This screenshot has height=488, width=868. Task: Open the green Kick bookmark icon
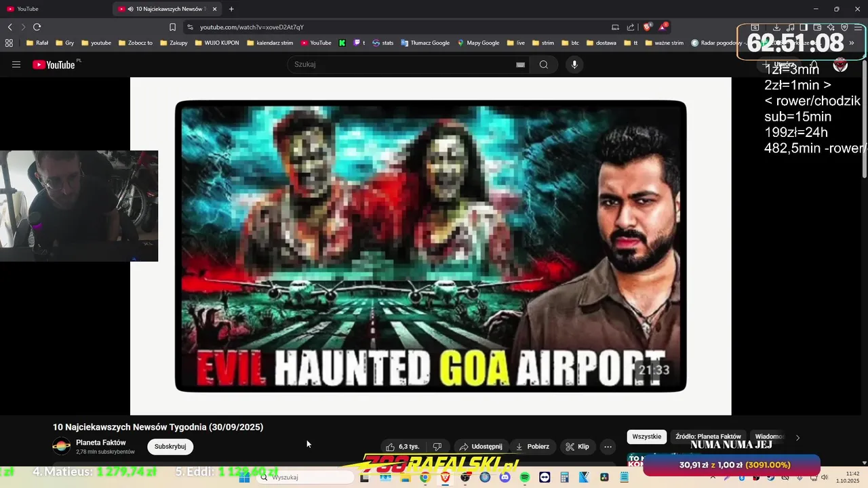click(342, 43)
